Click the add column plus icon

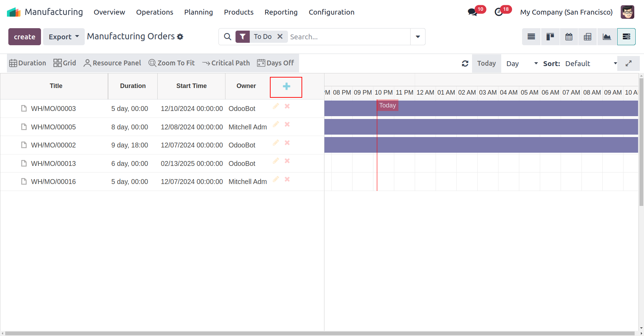tap(286, 87)
